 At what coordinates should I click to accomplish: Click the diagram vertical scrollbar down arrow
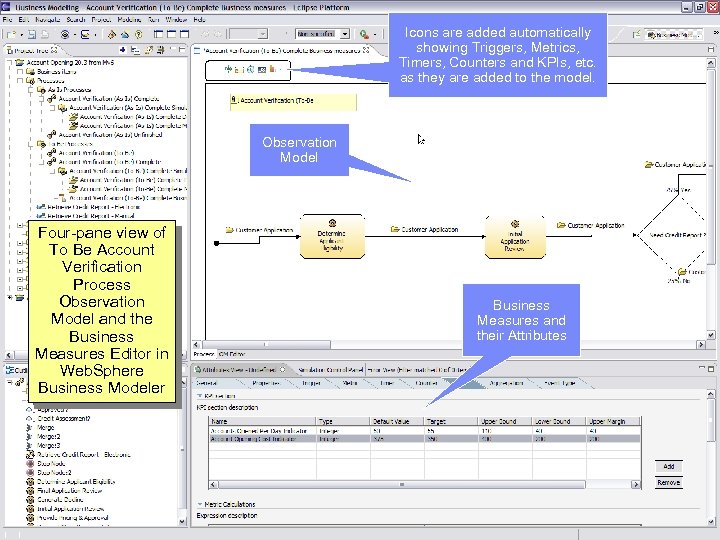coord(711,335)
